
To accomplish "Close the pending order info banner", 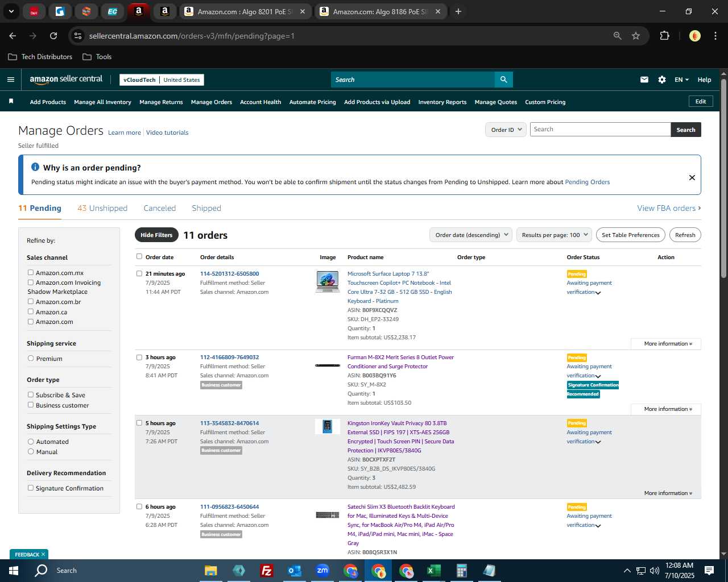I will click(692, 177).
